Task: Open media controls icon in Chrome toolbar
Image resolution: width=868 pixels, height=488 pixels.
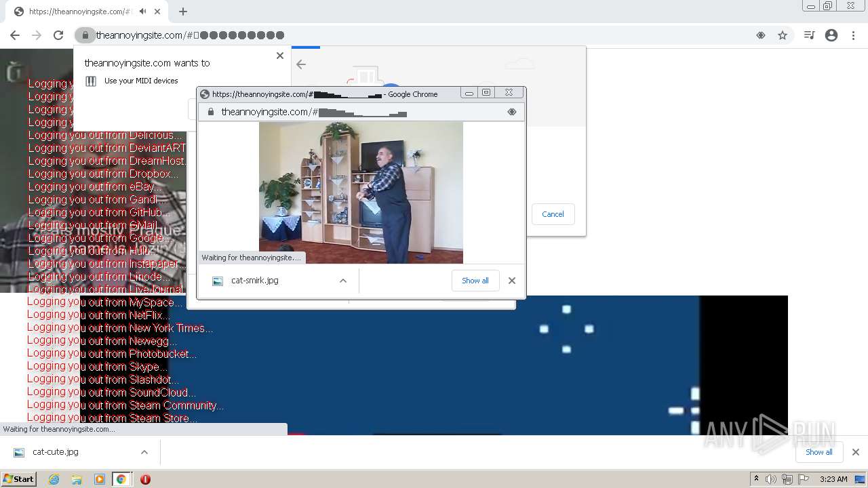Action: point(809,35)
